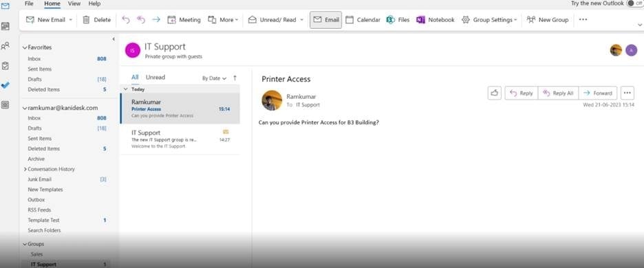Screen dimensions: 644x268
Task: Click the ribbon Forward arrow icon
Action: click(x=156, y=20)
